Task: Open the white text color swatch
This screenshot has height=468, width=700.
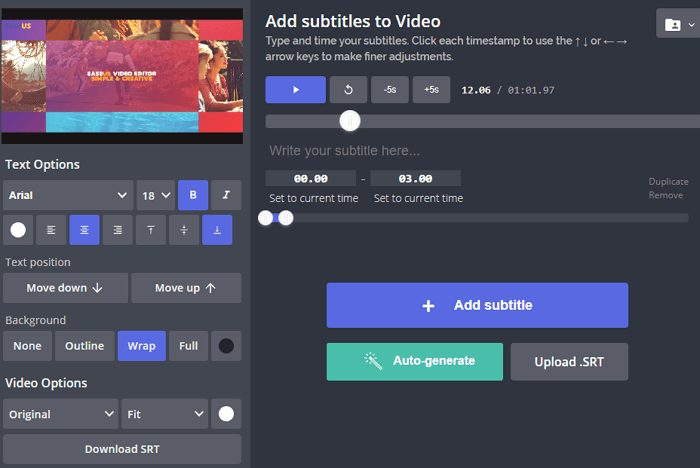Action: [18, 230]
